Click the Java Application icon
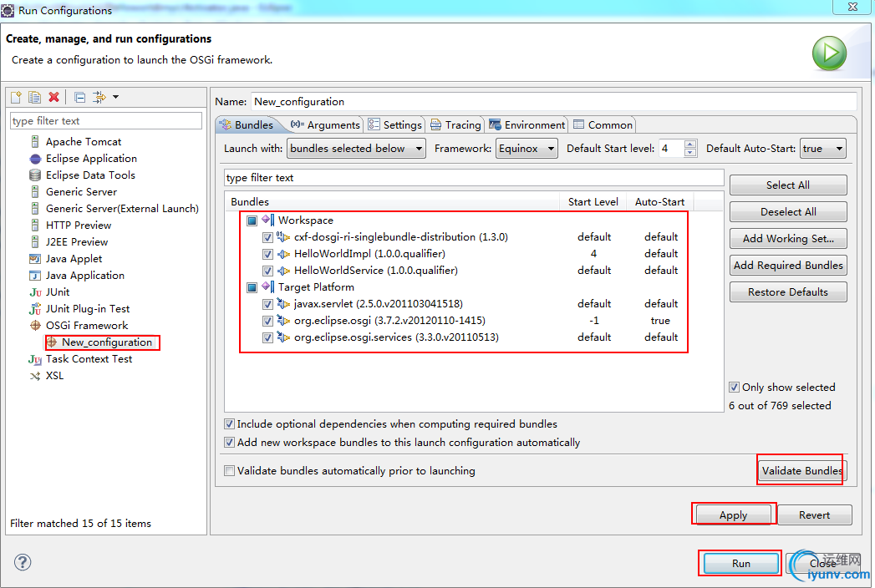The width and height of the screenshot is (875, 588). [35, 276]
